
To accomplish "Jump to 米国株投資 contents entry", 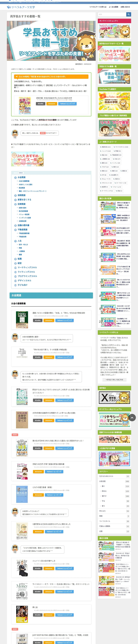I will pos(23,221).
